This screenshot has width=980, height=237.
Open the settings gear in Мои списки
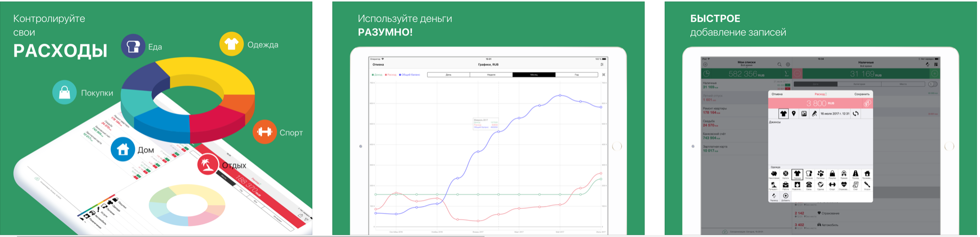pos(788,64)
